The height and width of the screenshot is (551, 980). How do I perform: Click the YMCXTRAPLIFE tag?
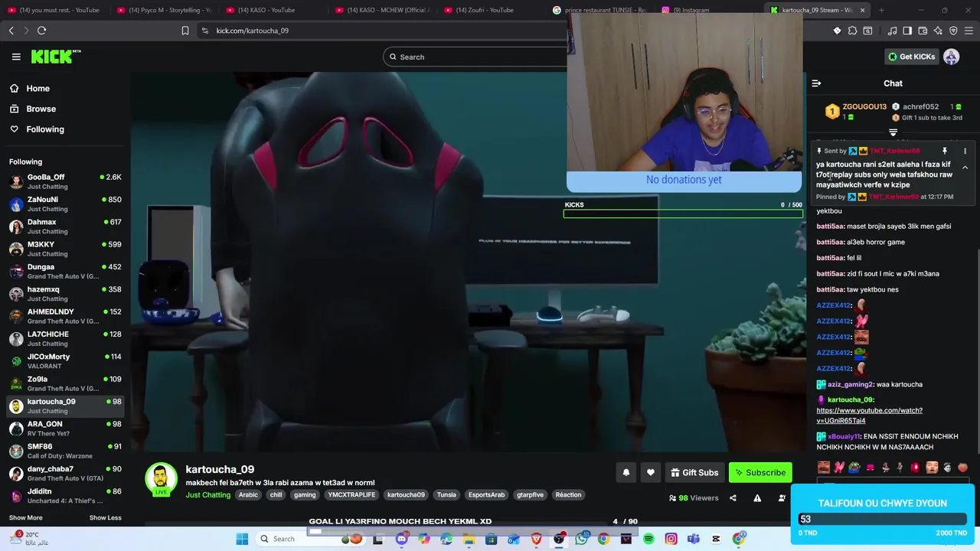click(x=351, y=495)
